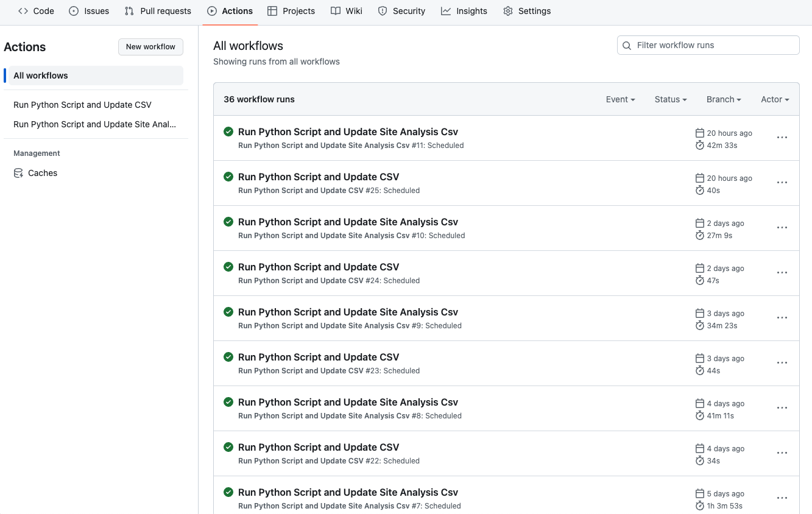Open Update CSV run #24
The width and height of the screenshot is (812, 514).
319,267
